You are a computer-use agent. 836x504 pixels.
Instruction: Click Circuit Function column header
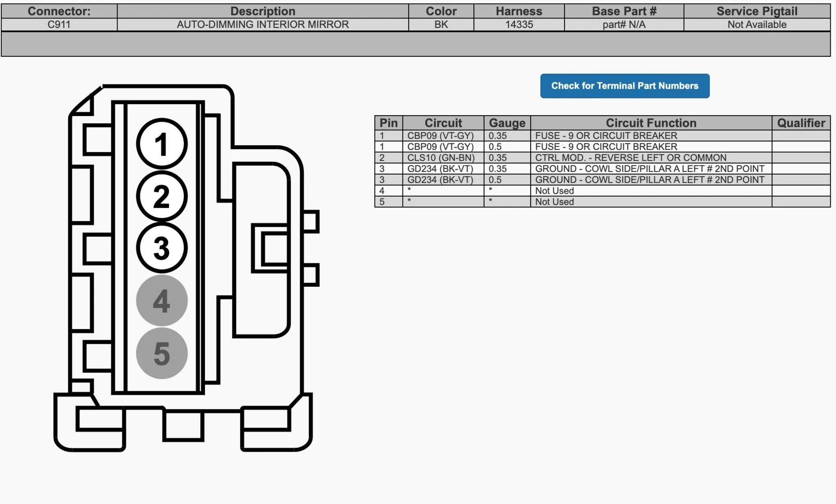[x=651, y=123]
